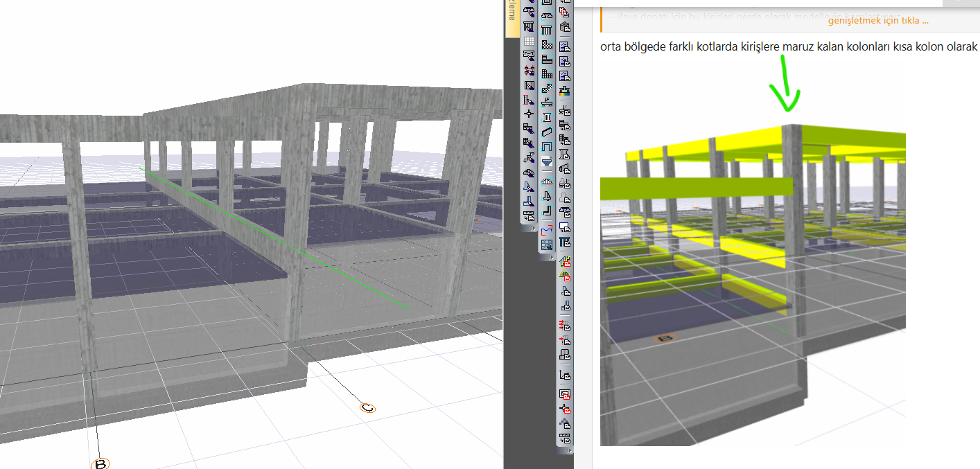Open the vertical yellow side tab
This screenshot has height=469, width=980.
511,18
